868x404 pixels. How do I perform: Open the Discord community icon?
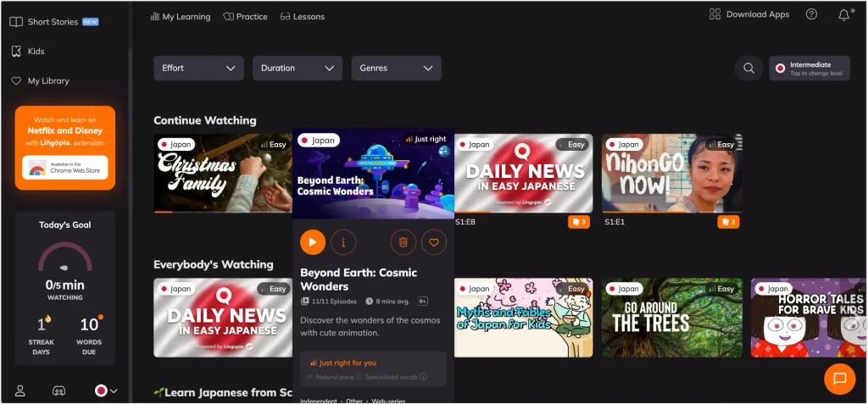coord(58,390)
